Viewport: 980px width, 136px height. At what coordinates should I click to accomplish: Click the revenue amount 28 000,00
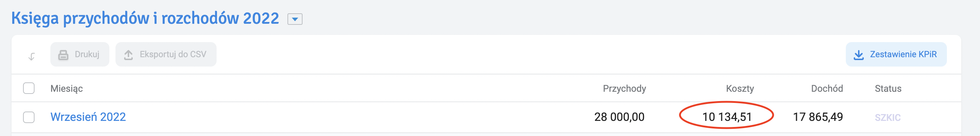point(620,117)
